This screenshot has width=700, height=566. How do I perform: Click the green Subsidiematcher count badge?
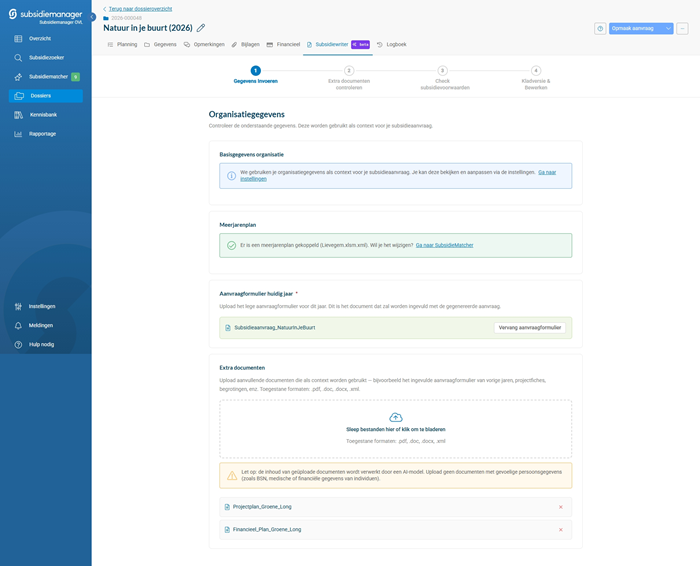point(75,77)
